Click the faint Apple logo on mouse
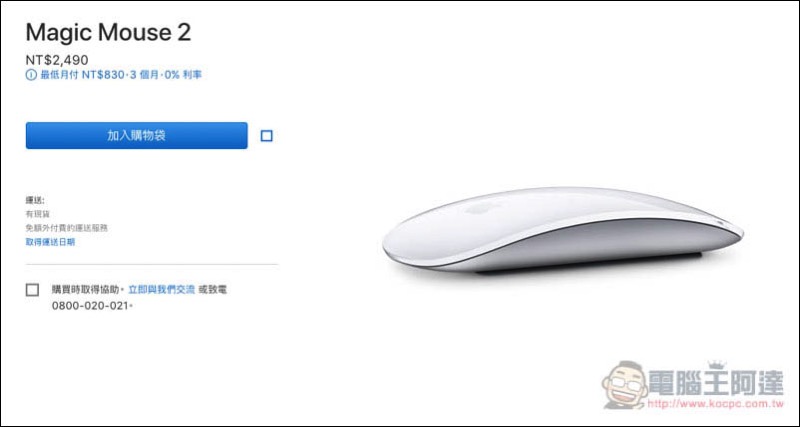The width and height of the screenshot is (800, 427). coord(477,208)
